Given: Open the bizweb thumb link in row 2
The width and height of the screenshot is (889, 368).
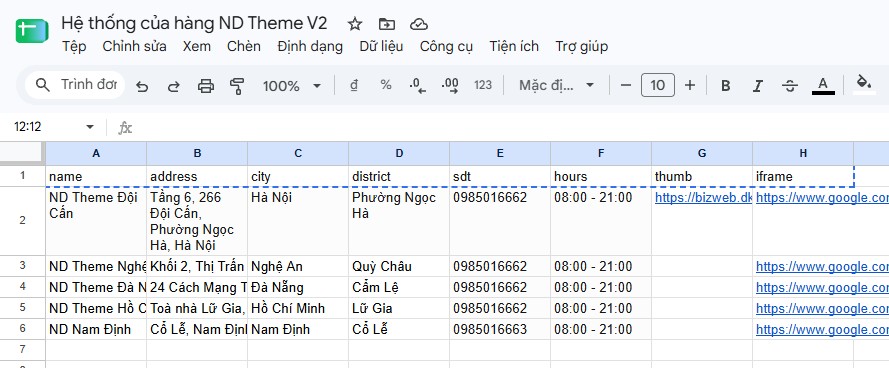Looking at the screenshot, I should click(704, 198).
